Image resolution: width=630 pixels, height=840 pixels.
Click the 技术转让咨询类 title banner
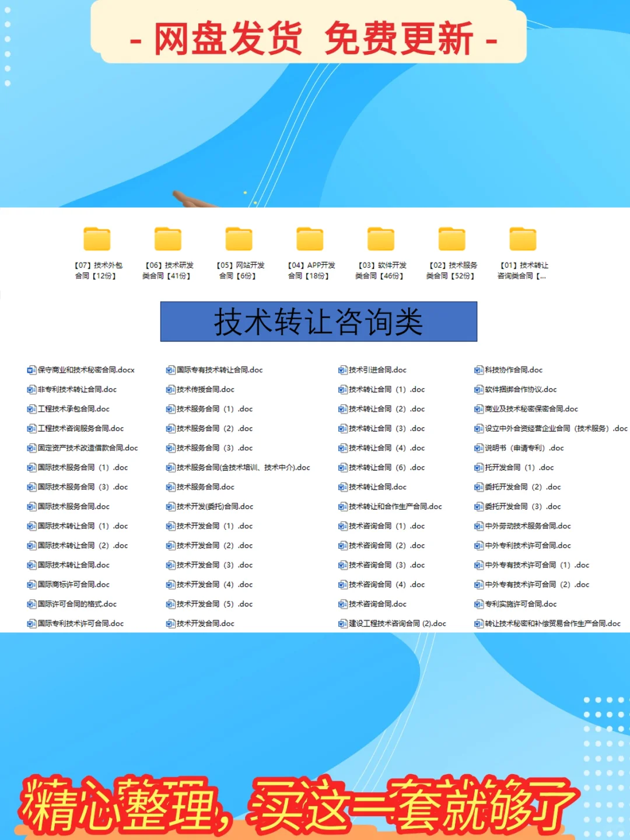[x=318, y=321]
